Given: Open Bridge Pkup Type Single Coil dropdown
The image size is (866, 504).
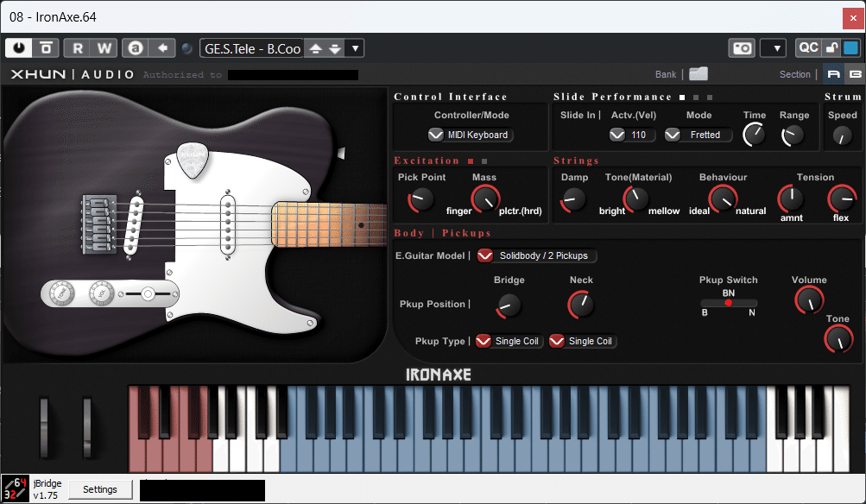Looking at the screenshot, I should [509, 341].
